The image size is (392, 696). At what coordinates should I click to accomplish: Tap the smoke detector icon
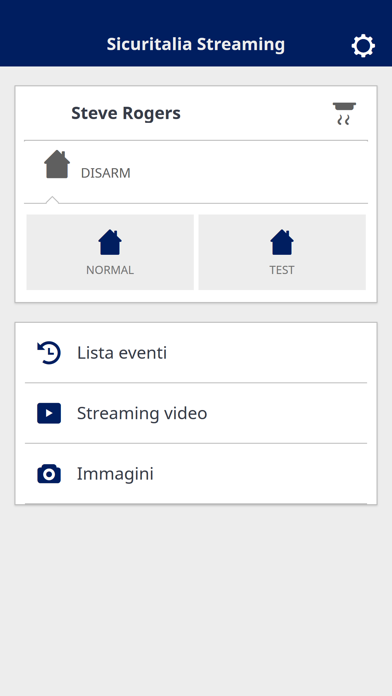(344, 114)
